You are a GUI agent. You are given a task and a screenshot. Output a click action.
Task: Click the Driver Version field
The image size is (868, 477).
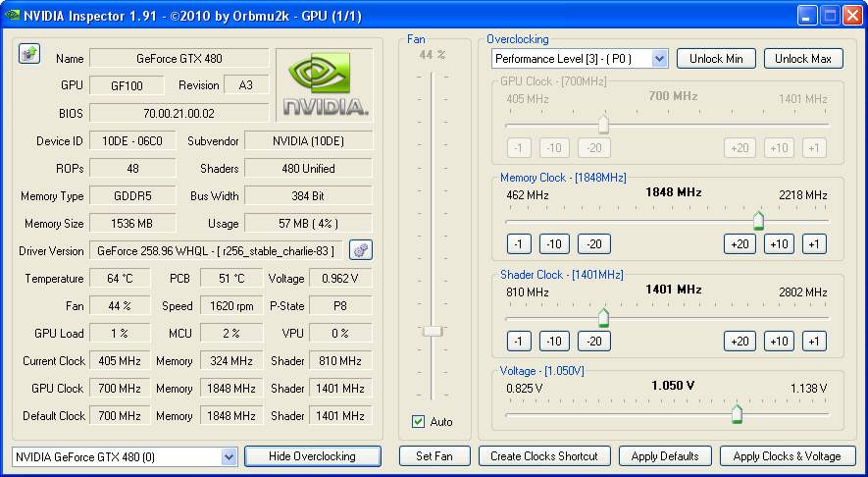pyautogui.click(x=216, y=251)
